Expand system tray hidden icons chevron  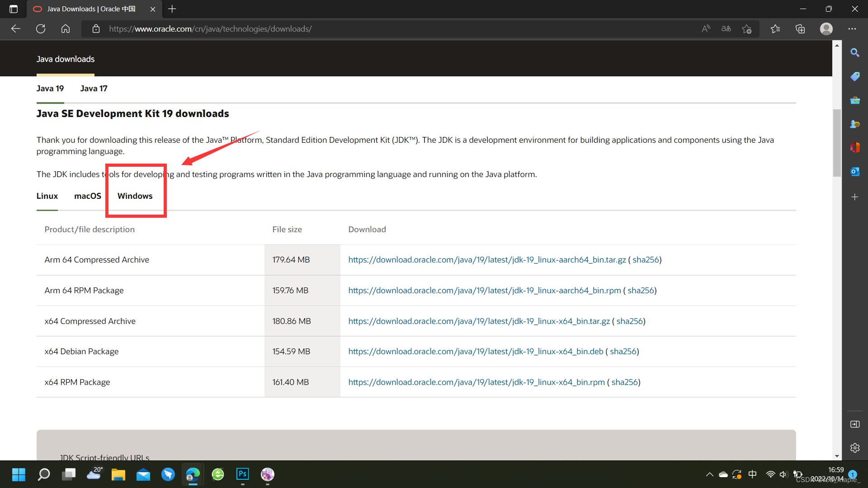(x=709, y=474)
